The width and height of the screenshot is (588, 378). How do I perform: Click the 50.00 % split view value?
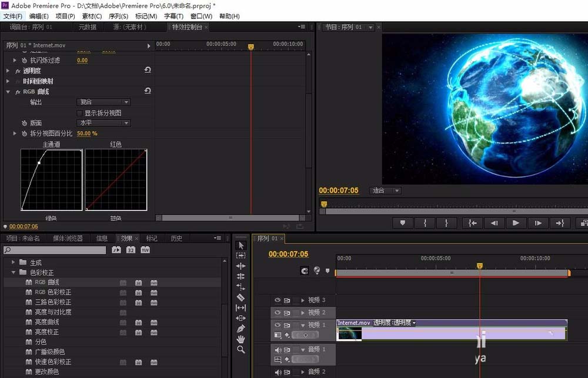pyautogui.click(x=87, y=133)
